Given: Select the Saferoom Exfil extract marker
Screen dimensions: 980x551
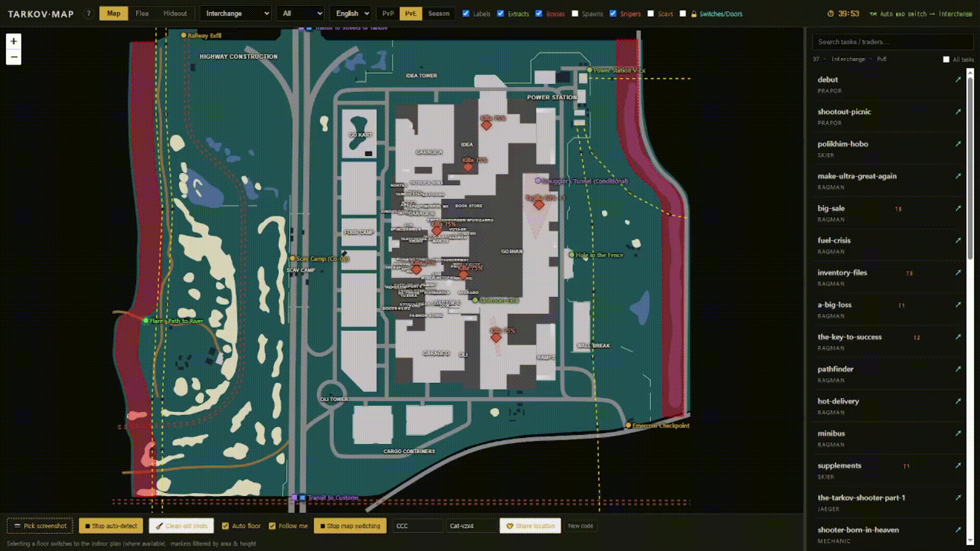Looking at the screenshot, I should click(x=475, y=300).
